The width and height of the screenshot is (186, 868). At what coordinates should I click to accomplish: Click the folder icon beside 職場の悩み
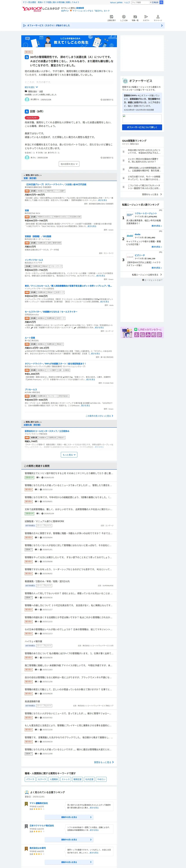[26, 91]
